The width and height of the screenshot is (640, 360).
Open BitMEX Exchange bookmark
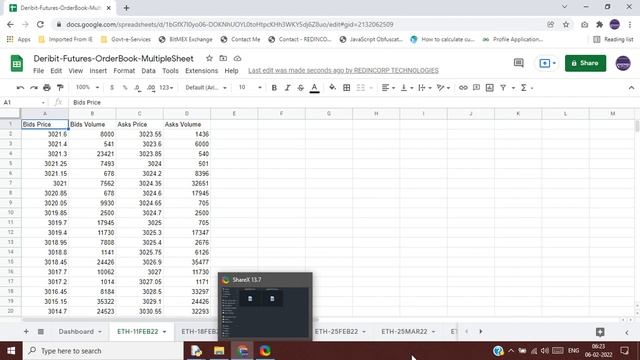[x=186, y=39]
